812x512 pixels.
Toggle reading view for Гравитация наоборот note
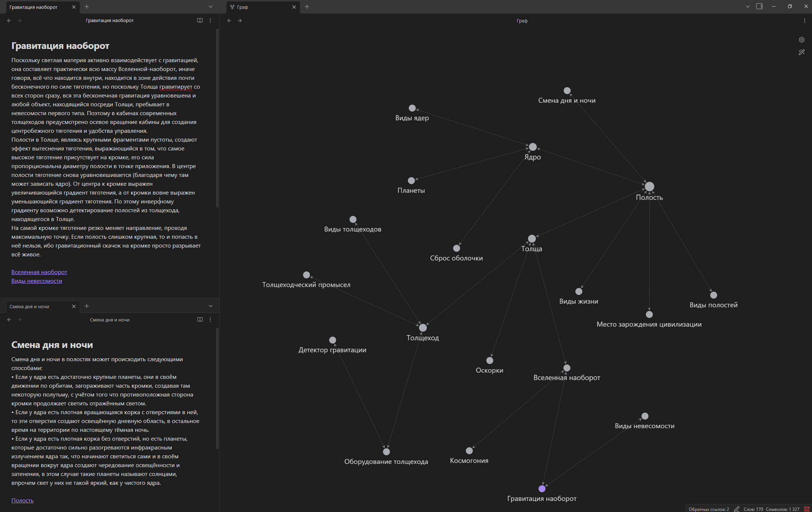point(200,21)
